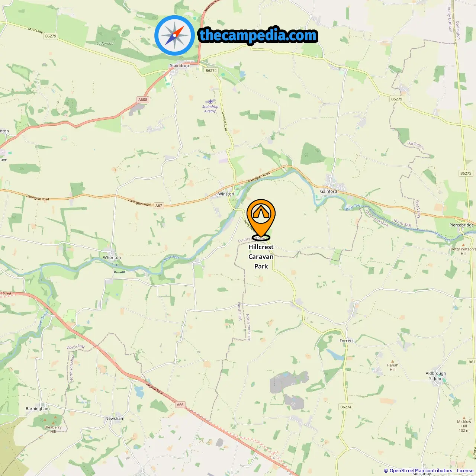Click the blue compass logo icon
The width and height of the screenshot is (476, 476).
coord(175,35)
